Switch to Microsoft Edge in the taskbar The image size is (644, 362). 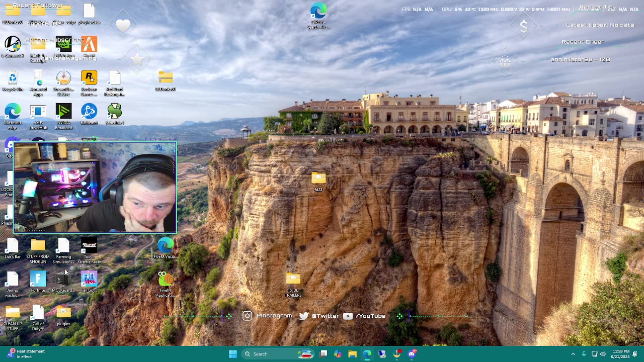pos(367,354)
